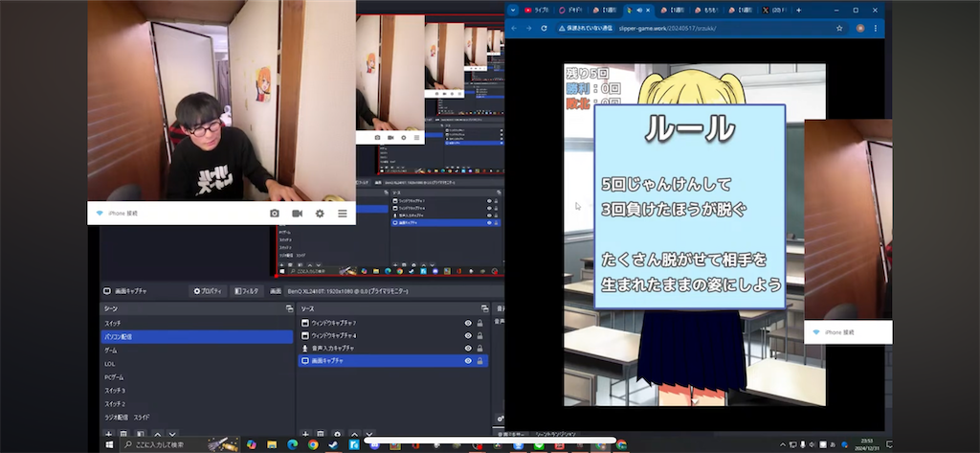
Task: Open プロパティ for the selected source
Action: [208, 291]
